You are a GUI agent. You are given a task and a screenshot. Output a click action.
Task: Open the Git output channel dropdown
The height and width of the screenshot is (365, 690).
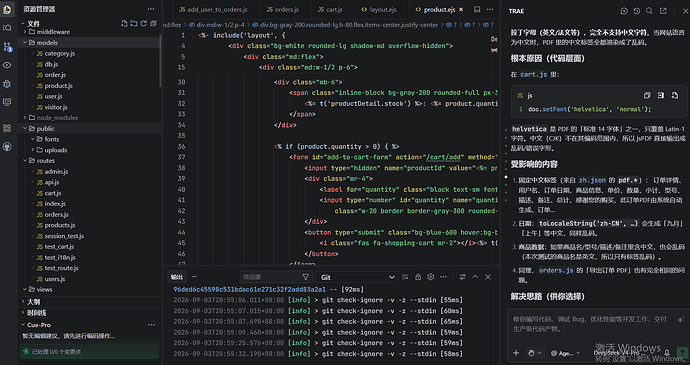357,277
